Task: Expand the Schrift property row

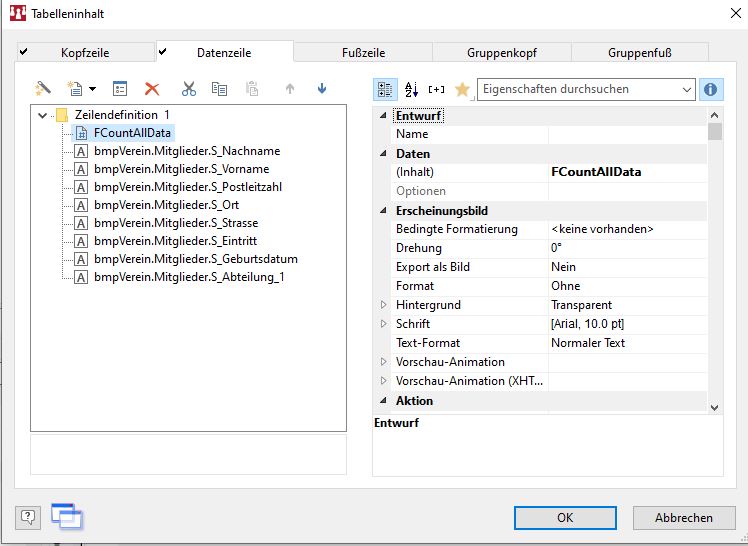Action: pyautogui.click(x=382, y=324)
